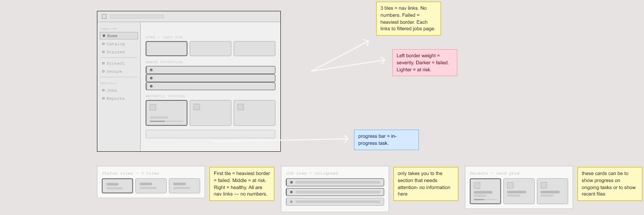
Task: Select the first card in Recents card grid frame
Action: (x=485, y=191)
